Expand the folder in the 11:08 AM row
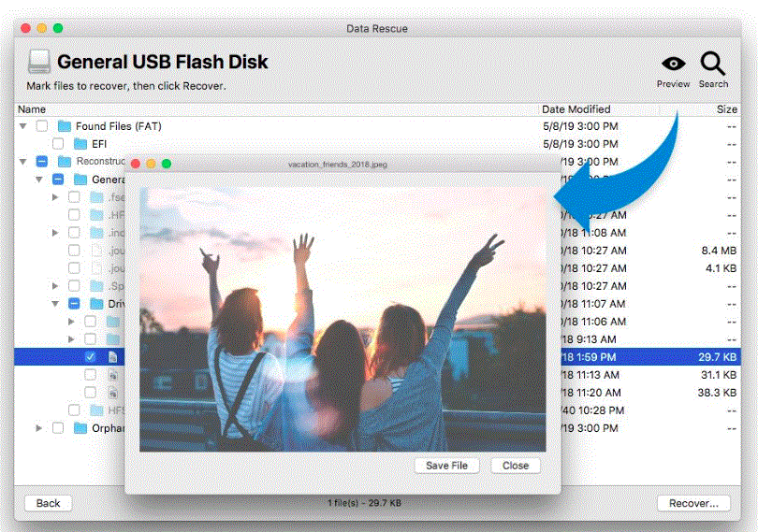The width and height of the screenshot is (758, 532). click(55, 233)
